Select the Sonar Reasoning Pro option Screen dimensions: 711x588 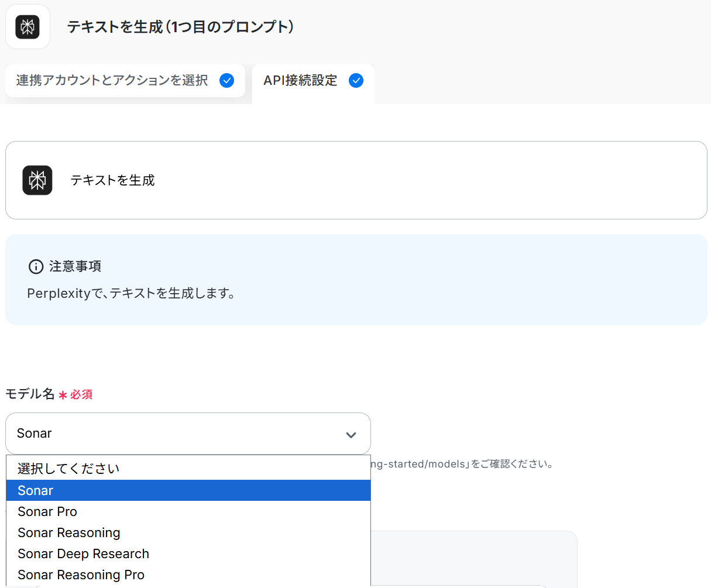coord(81,575)
